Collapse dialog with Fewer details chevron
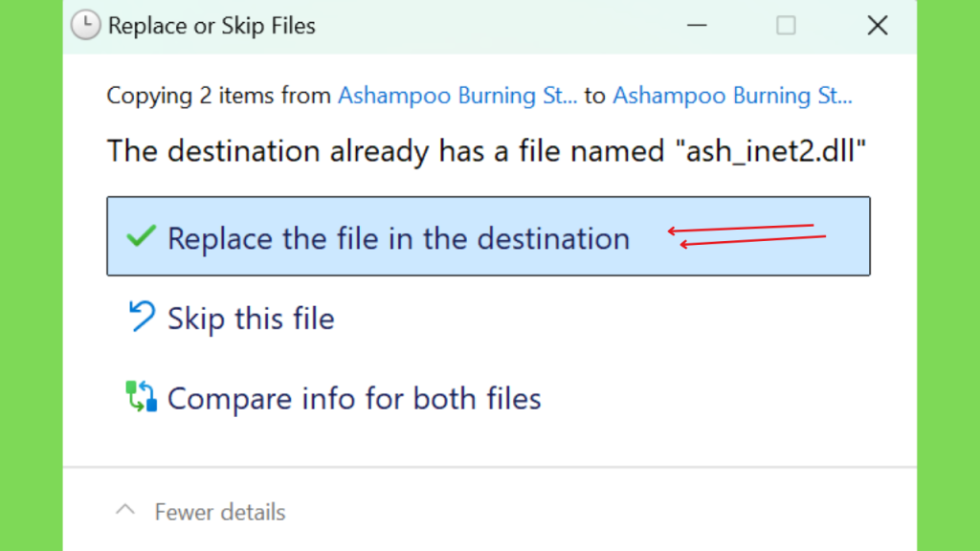The width and height of the screenshot is (980, 551). pos(125,510)
